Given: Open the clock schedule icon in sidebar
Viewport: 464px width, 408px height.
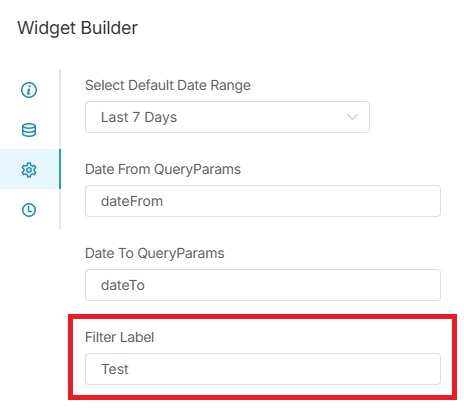Looking at the screenshot, I should coord(29,210).
